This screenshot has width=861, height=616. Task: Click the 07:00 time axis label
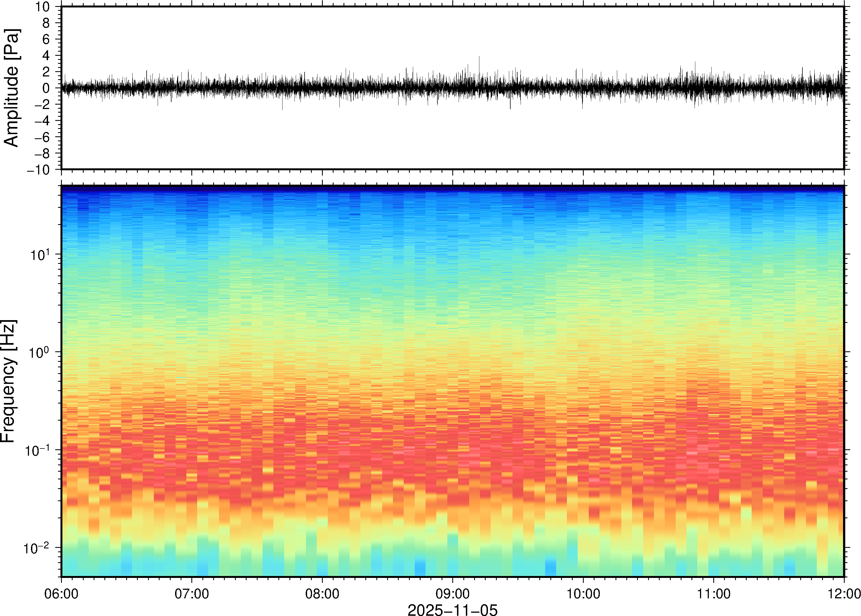(192, 594)
